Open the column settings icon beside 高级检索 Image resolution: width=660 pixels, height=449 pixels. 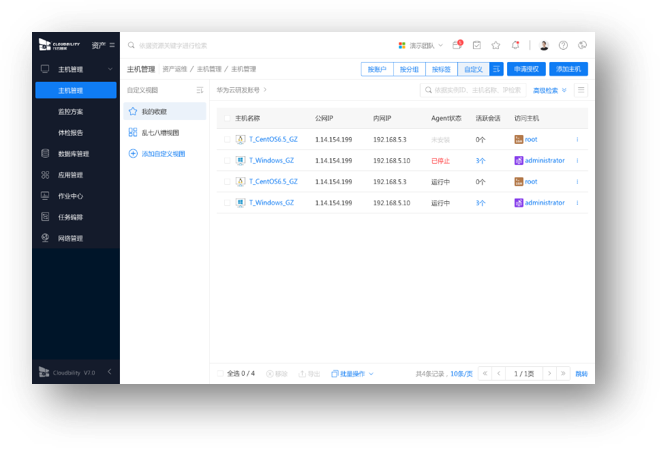tap(581, 90)
